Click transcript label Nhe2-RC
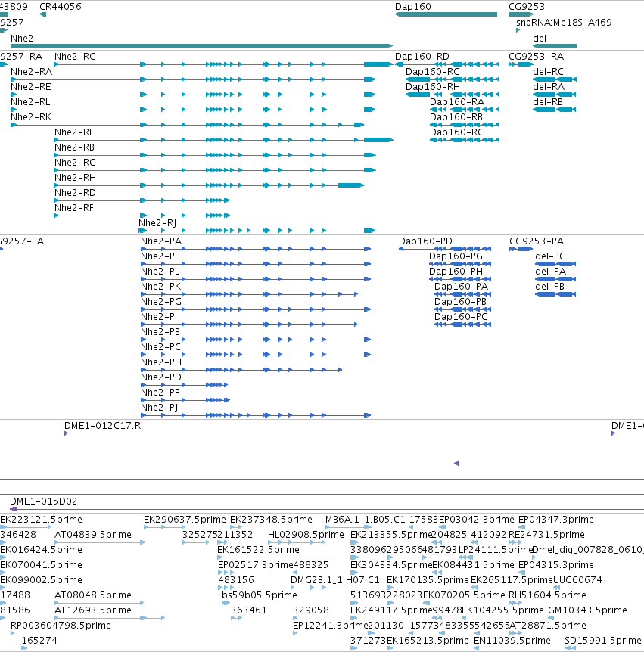 74,162
